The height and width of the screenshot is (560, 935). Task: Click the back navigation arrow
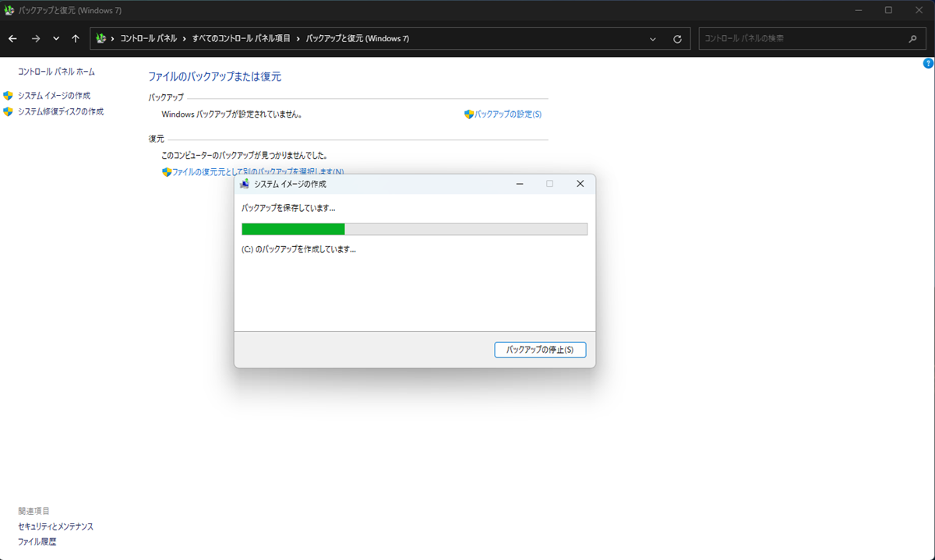12,39
